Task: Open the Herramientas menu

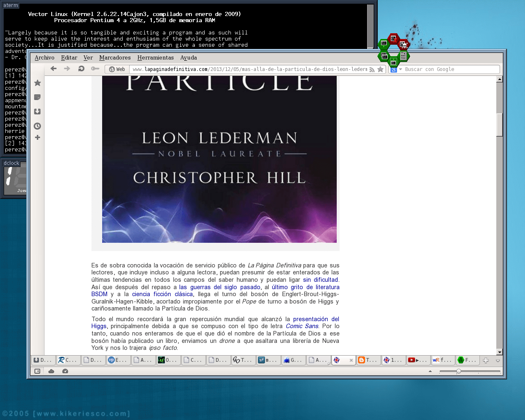Action: [155, 58]
